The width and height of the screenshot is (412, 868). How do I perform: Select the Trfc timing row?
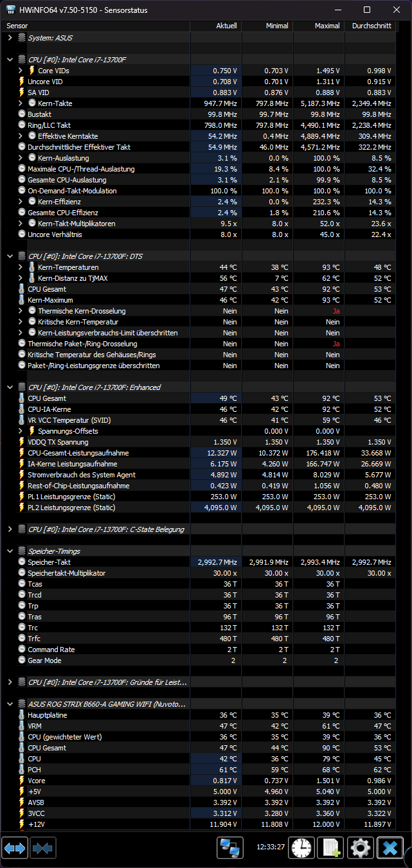point(199,639)
